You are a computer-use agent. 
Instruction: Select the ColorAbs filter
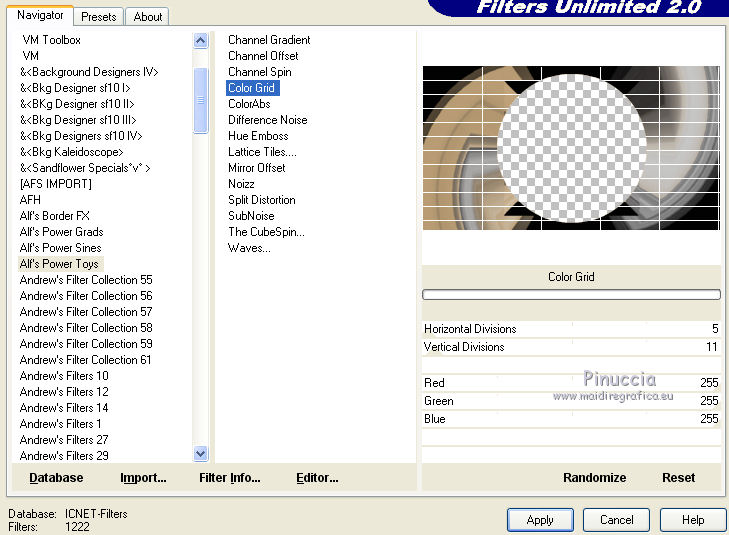pos(249,104)
